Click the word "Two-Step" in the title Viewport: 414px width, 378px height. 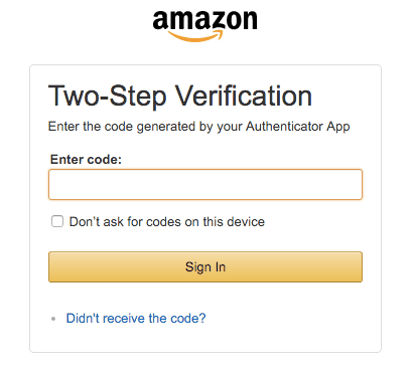coord(107,96)
